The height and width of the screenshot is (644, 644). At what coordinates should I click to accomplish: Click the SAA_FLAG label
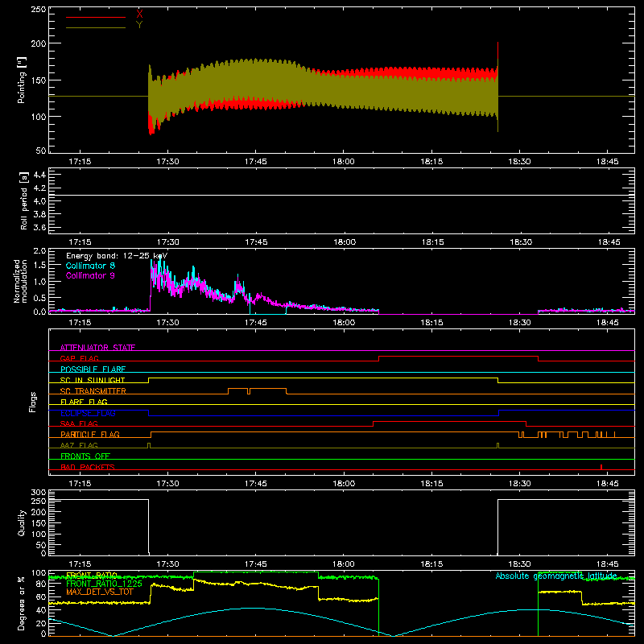pos(79,423)
